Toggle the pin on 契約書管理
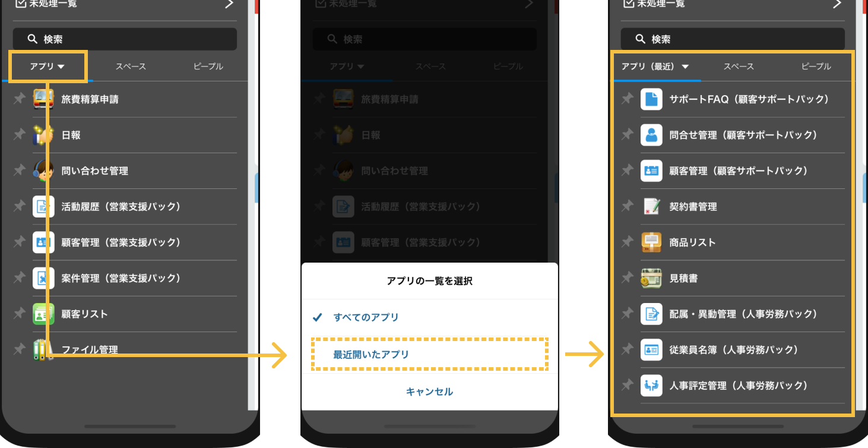This screenshot has height=448, width=868. [x=627, y=206]
